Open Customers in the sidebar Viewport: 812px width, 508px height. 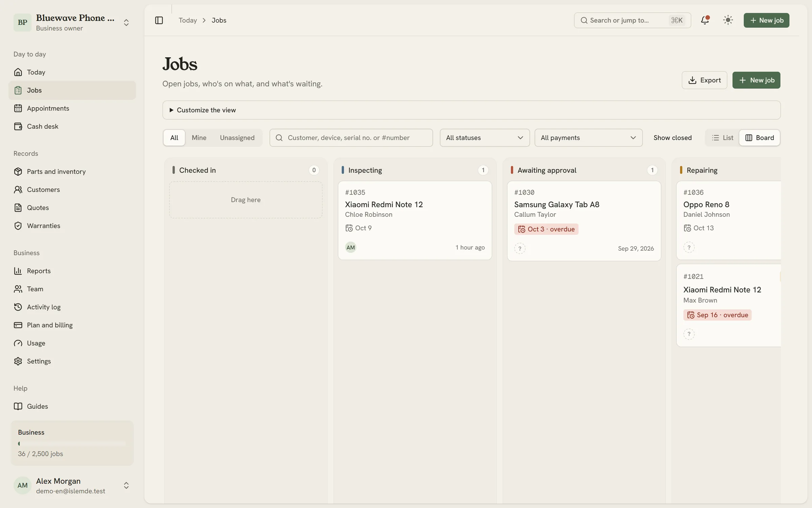point(72,190)
